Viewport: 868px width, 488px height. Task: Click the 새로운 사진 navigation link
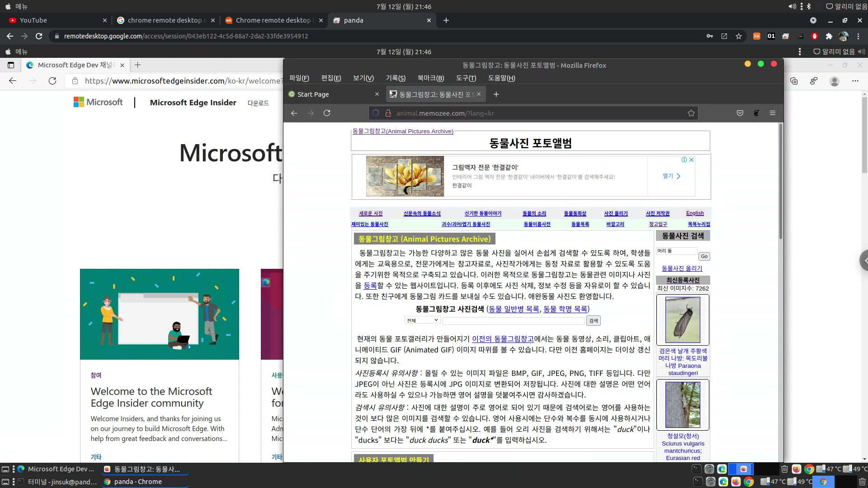371,213
